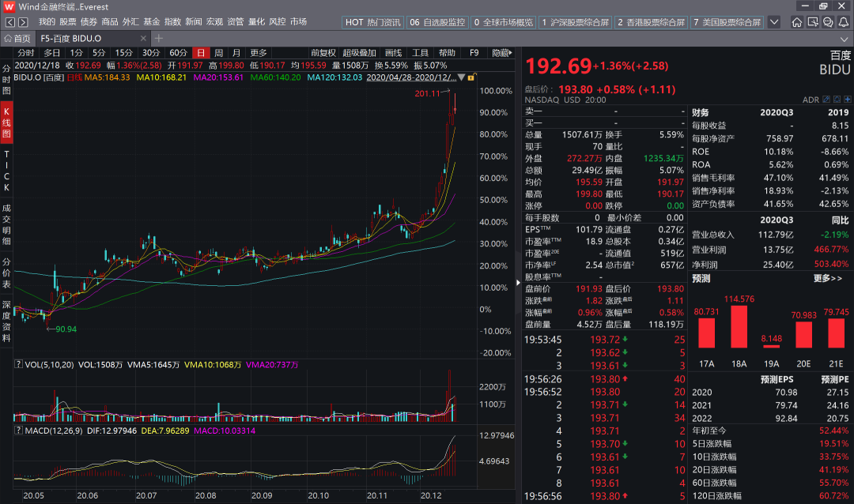
Task: Open a new tab with the plus icon
Action: point(158,38)
